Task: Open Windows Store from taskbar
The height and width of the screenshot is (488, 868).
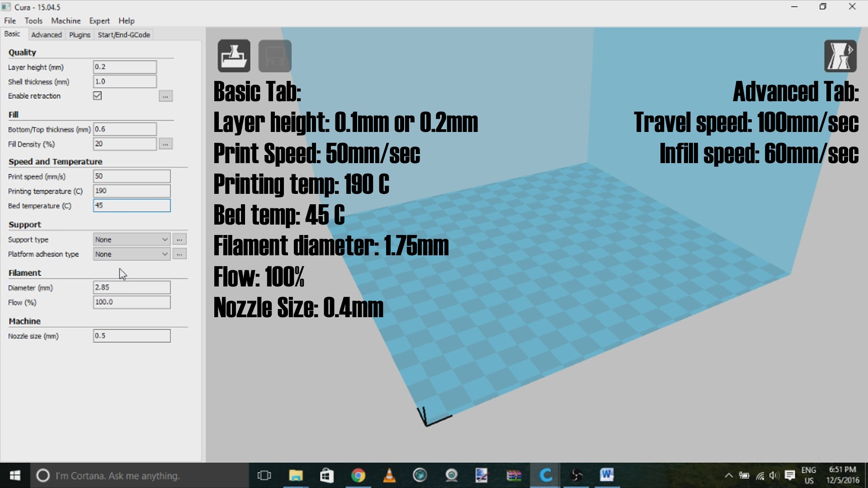Action: click(x=326, y=475)
